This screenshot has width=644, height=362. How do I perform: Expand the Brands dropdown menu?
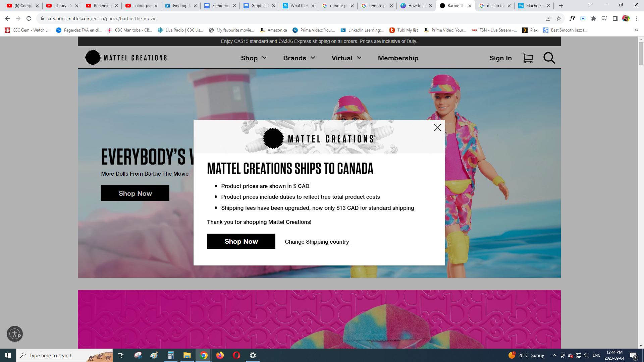pos(299,58)
